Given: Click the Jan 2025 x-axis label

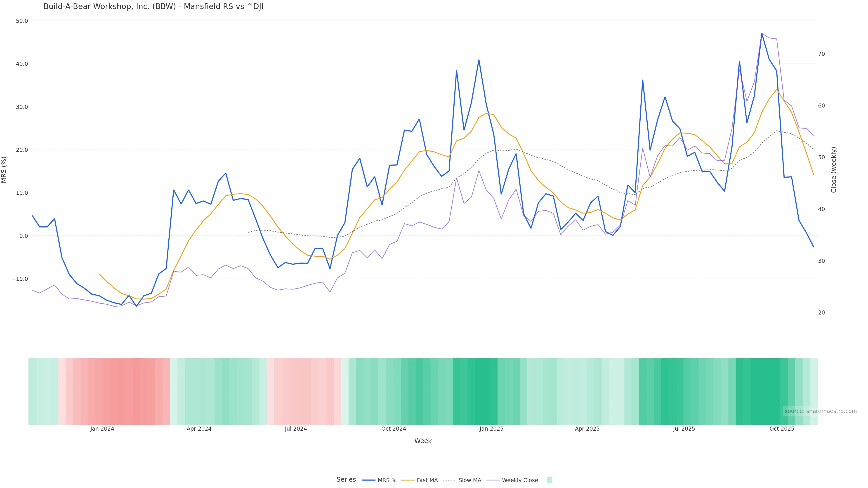Looking at the screenshot, I should 491,429.
